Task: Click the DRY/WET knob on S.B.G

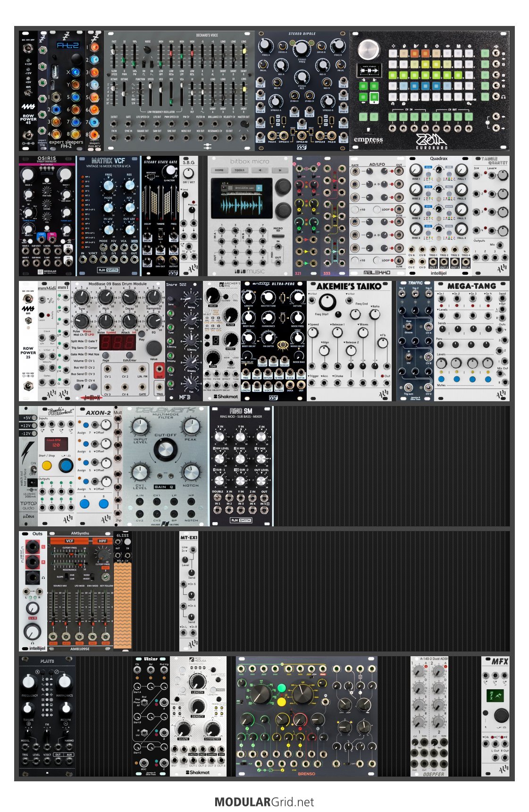Action: coord(188,172)
